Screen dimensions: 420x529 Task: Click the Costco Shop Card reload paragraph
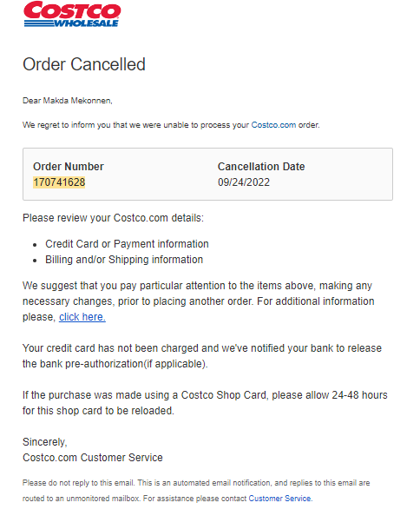205,403
